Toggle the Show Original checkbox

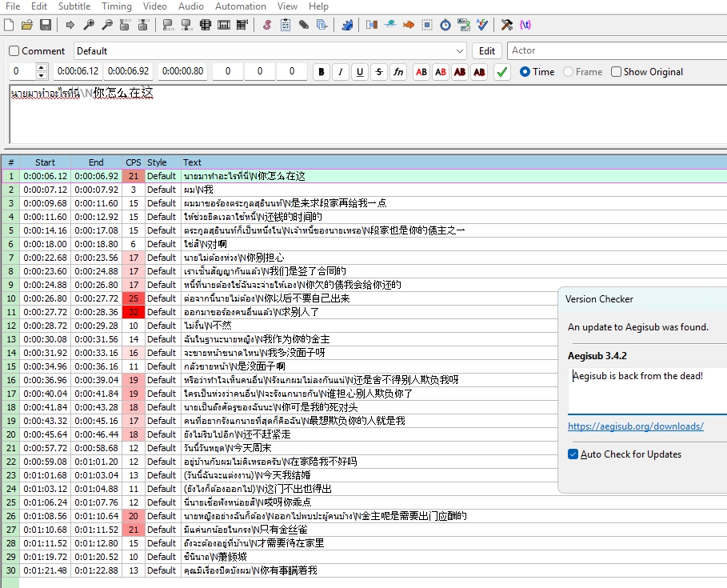(x=616, y=72)
